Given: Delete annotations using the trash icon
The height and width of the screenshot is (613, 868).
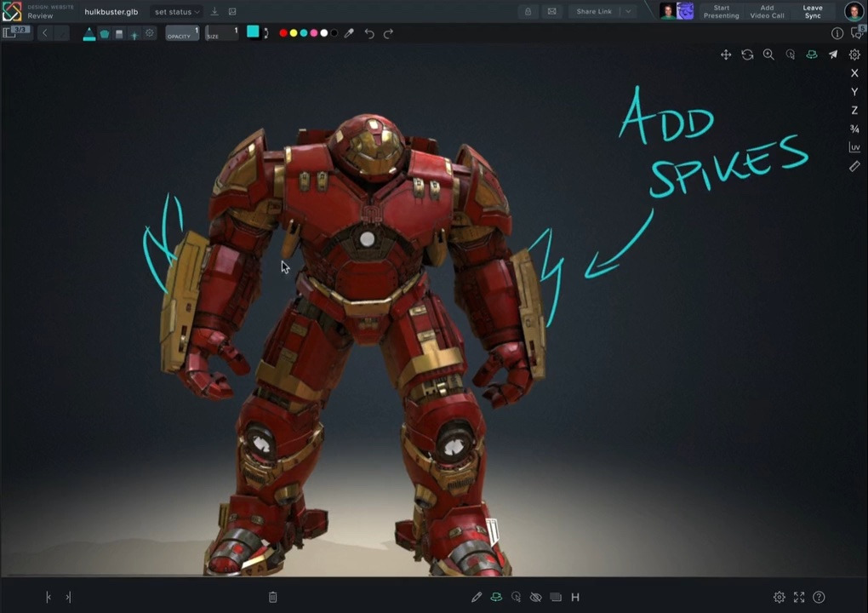Looking at the screenshot, I should 272,597.
